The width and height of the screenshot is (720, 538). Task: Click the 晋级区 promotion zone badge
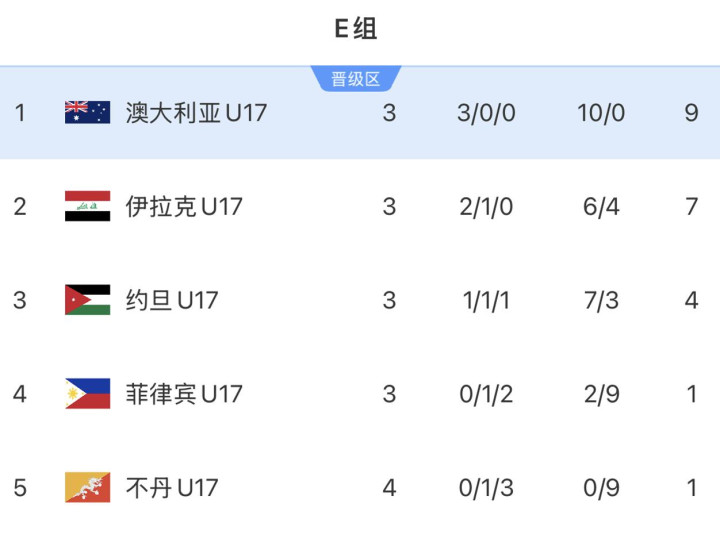tap(356, 79)
